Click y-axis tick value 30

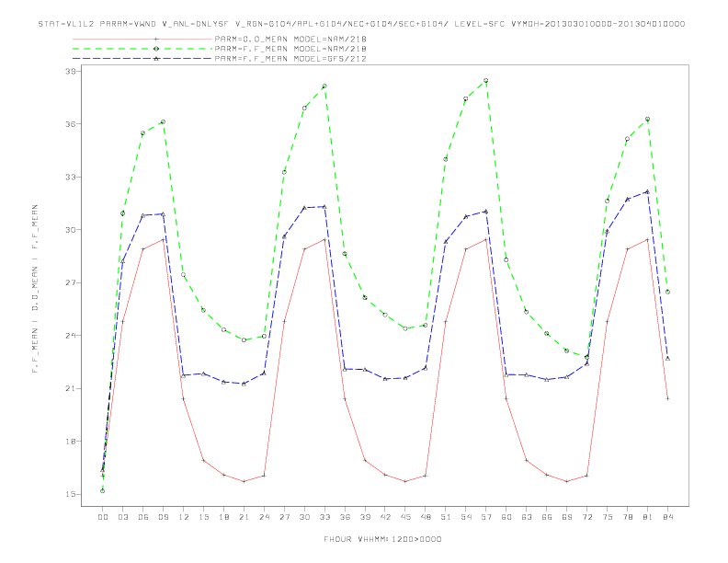[71, 230]
